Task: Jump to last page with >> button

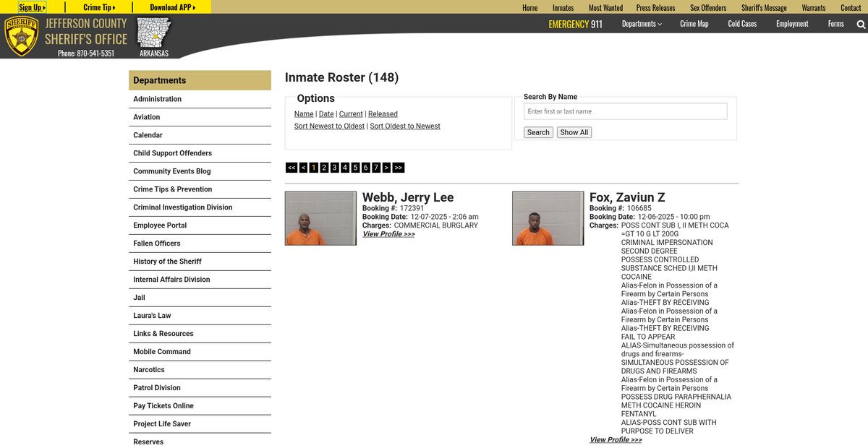Action: tap(399, 168)
